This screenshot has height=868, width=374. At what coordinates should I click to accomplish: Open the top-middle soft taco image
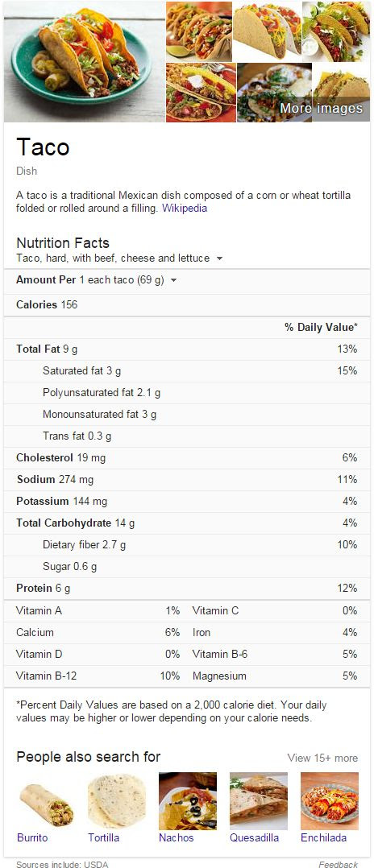[267, 31]
